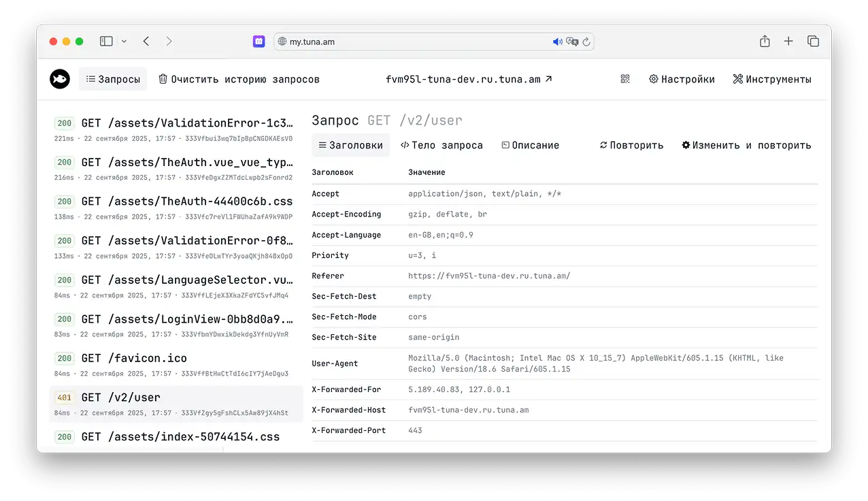Viewport: 868px width, 501px height.
Task: Select the Заголовки tab
Action: (x=350, y=145)
